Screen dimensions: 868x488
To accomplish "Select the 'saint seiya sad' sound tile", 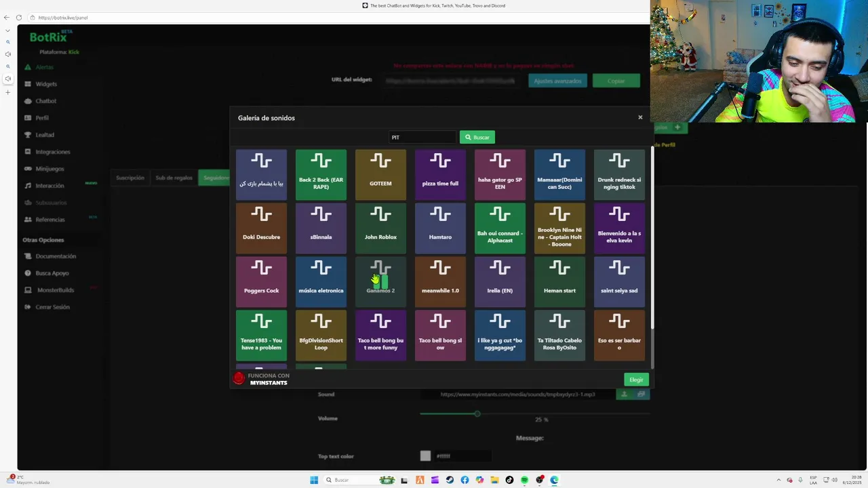I will click(619, 281).
